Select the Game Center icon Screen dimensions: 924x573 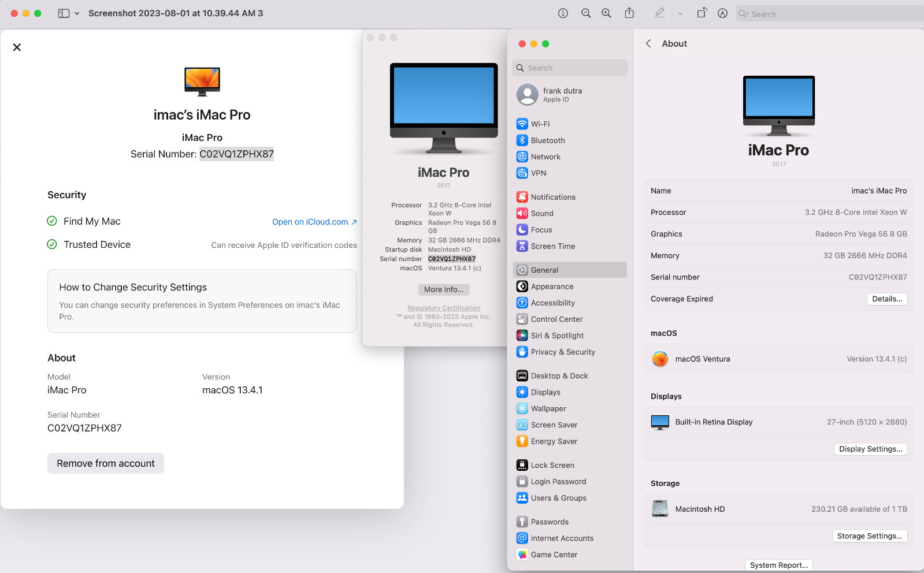(522, 555)
